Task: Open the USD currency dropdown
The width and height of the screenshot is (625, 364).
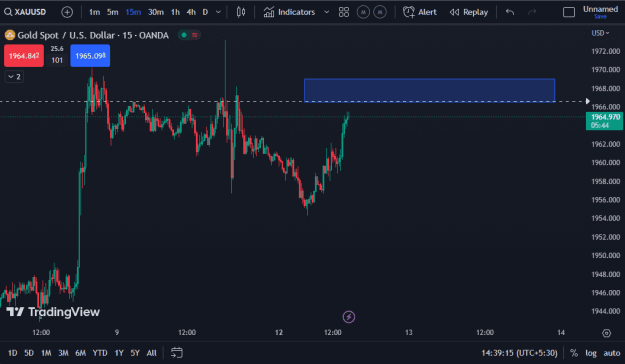Action: 600,33
